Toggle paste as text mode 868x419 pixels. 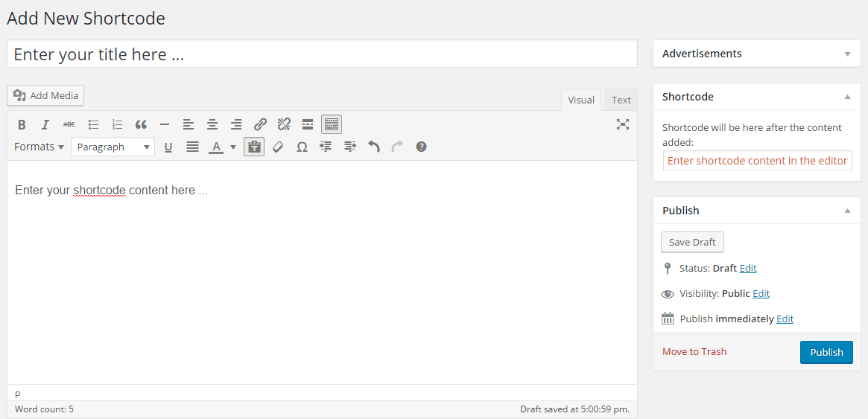coord(254,147)
